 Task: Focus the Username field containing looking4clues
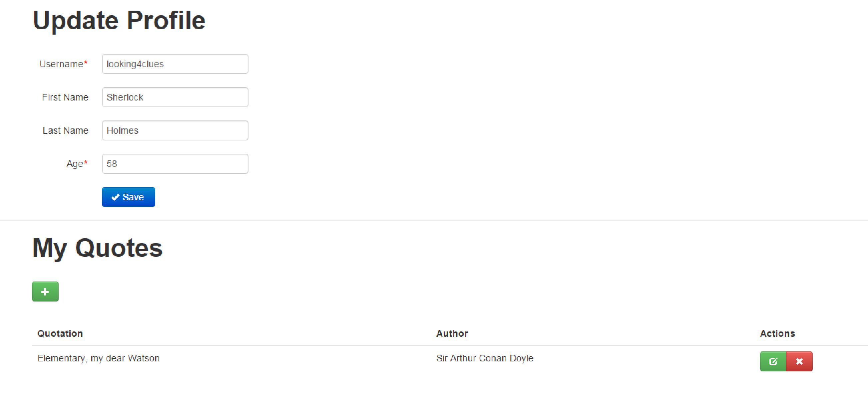pyautogui.click(x=175, y=64)
